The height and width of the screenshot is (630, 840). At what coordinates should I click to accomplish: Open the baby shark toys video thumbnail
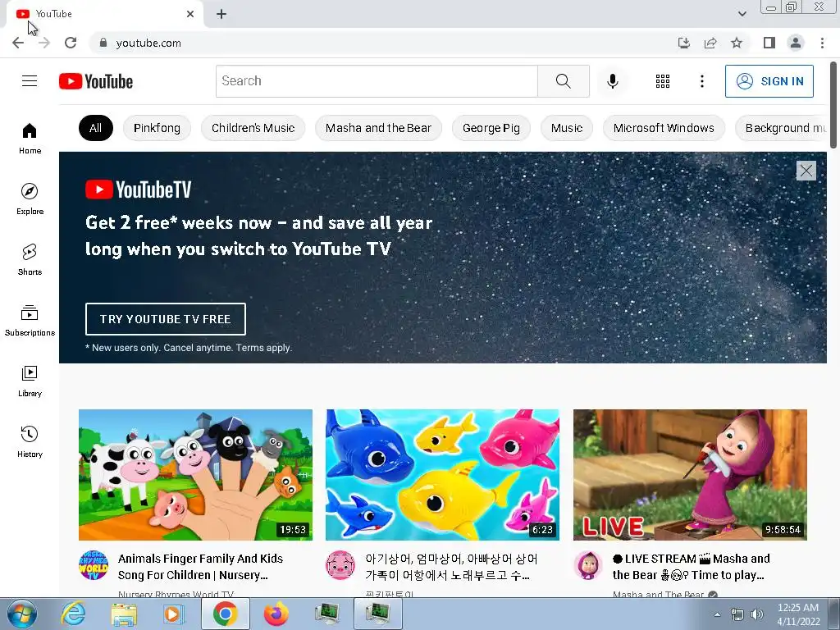pos(442,475)
